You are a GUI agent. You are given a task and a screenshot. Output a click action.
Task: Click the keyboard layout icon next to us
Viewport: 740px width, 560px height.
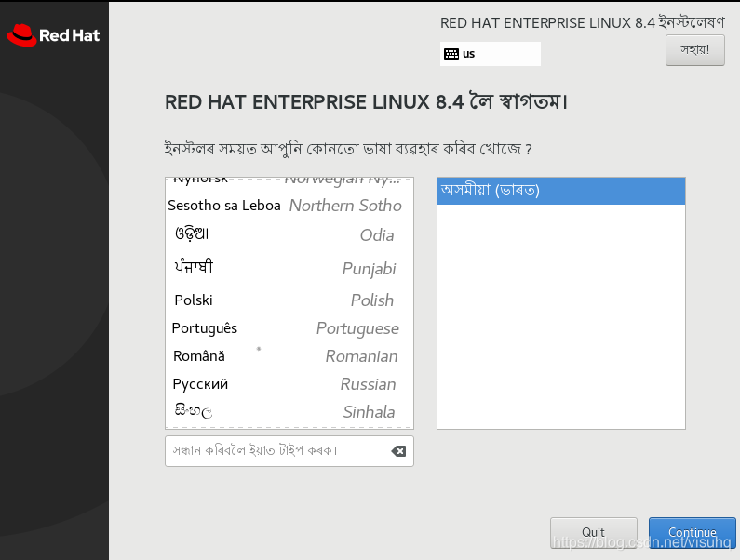(451, 54)
